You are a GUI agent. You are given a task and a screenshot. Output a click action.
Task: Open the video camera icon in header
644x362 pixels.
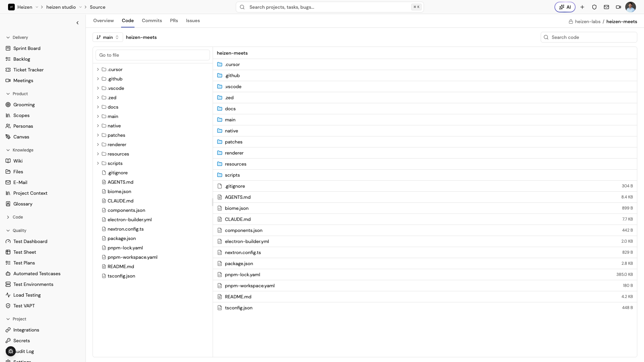(619, 7)
